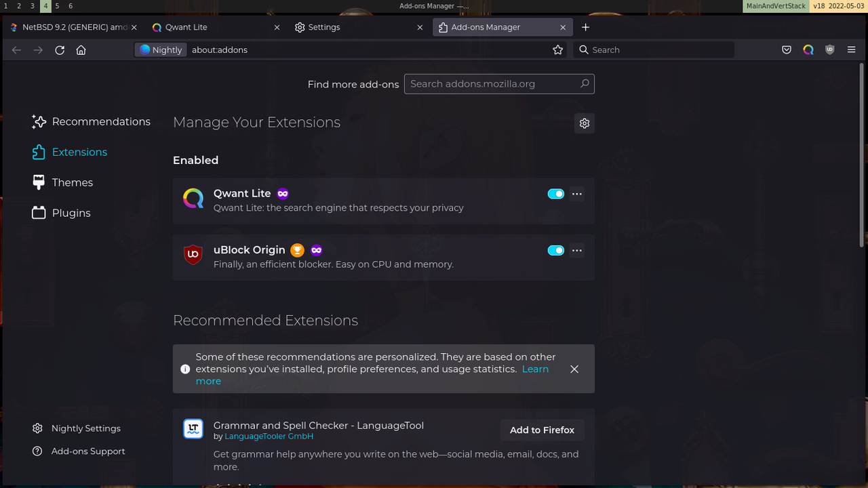Open Recommendations in the sidebar
Screen dimensions: 868x488
(92, 121)
